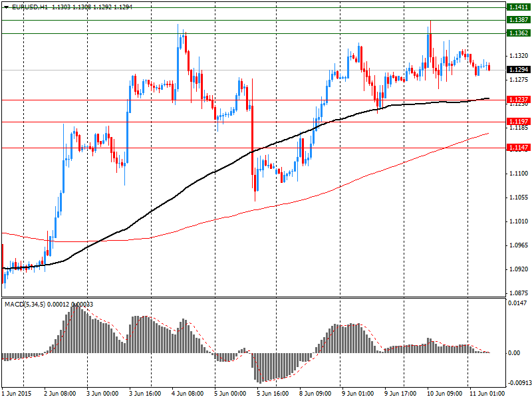
Task: Click the 0.00 MACD scale value
Action: [x=514, y=353]
